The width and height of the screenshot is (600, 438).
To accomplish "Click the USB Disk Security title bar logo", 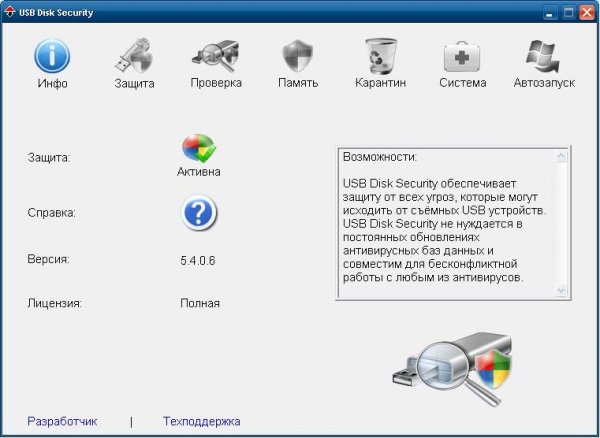I will [x=9, y=12].
